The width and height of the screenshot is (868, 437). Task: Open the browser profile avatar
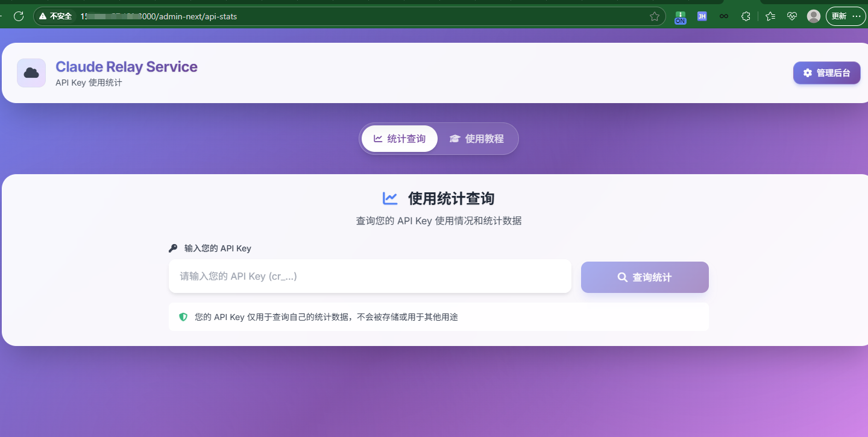pyautogui.click(x=814, y=16)
